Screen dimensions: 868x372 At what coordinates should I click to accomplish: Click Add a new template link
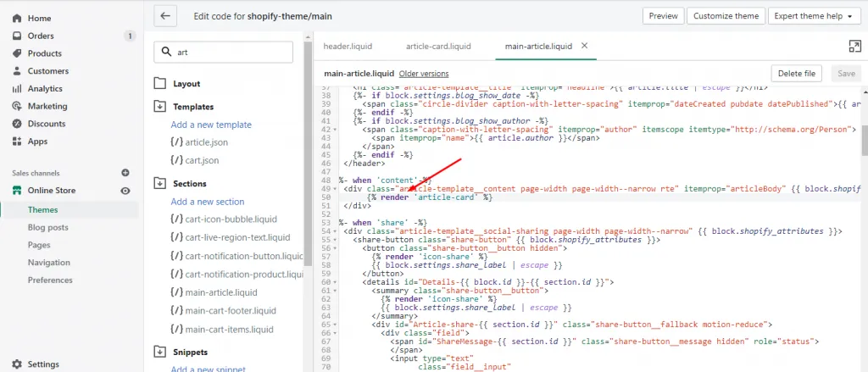211,125
